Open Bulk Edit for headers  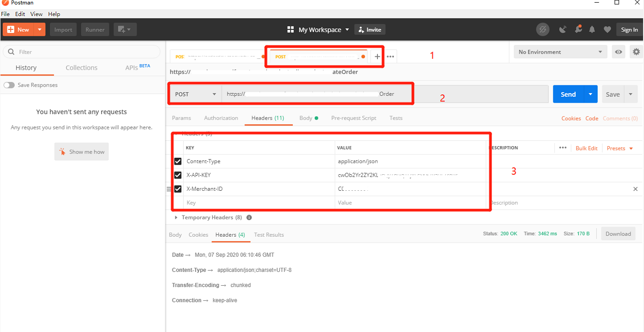tap(587, 148)
